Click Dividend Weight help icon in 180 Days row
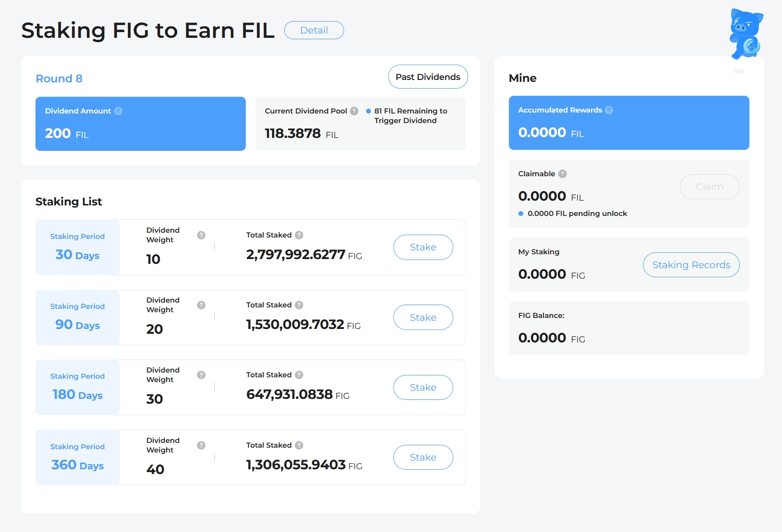The height and width of the screenshot is (532, 782). pos(201,375)
